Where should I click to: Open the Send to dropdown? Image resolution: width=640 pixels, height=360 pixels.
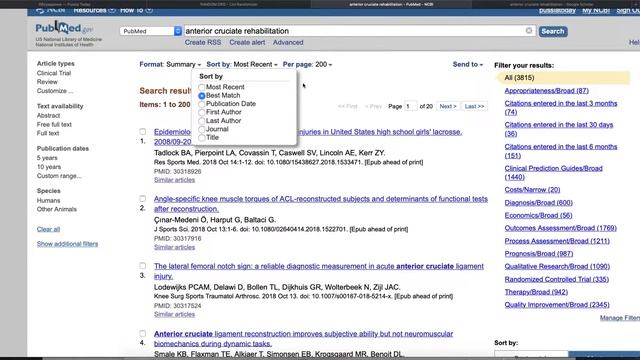pyautogui.click(x=468, y=64)
